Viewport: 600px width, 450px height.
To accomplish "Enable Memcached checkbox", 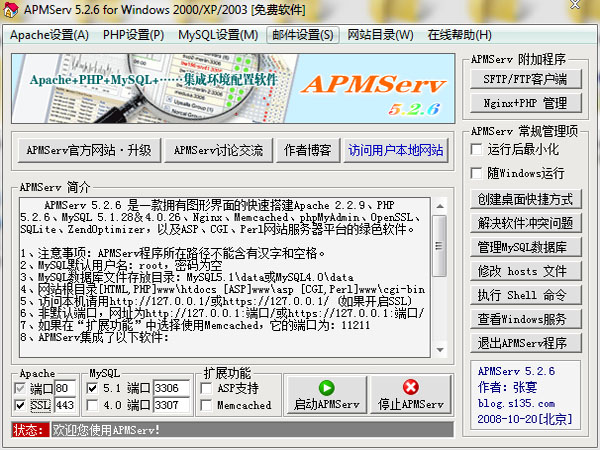I will [207, 405].
